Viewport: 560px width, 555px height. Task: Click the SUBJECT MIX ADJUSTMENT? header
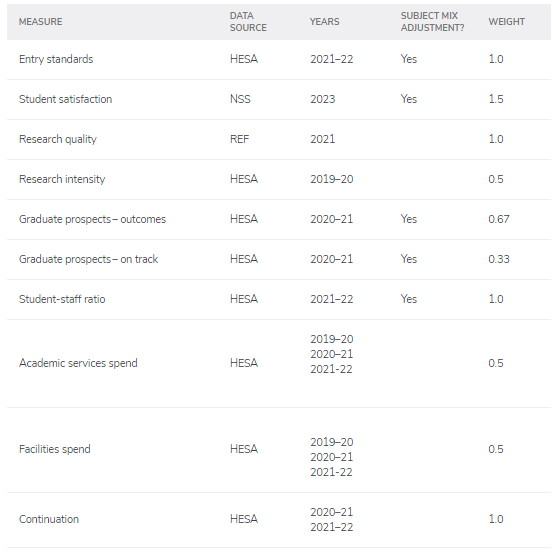(x=432, y=22)
